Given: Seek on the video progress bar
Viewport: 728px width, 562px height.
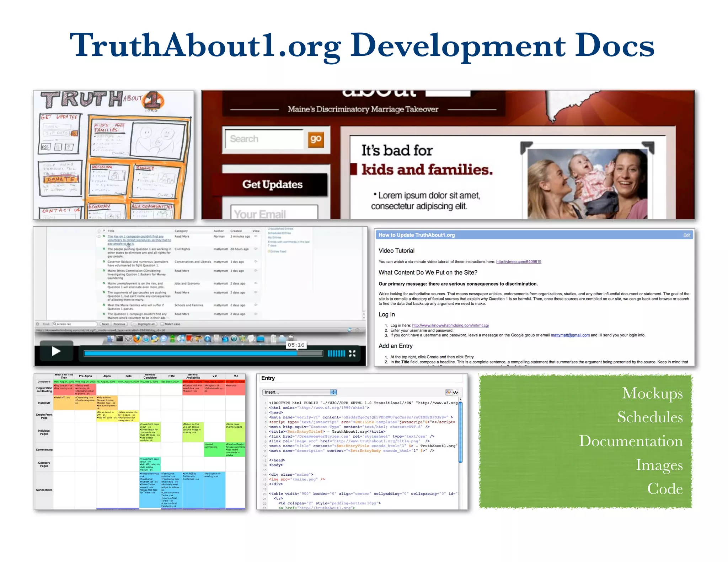Looking at the screenshot, I should (x=203, y=353).
